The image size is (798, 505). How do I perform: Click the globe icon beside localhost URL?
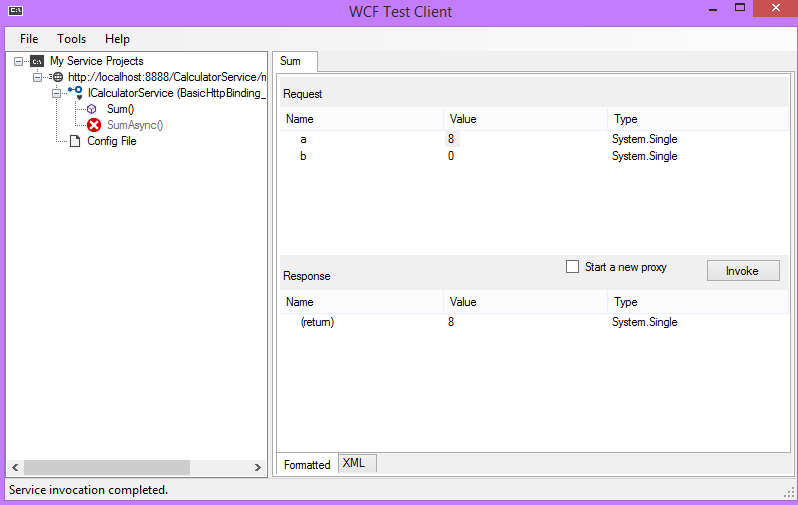[x=57, y=77]
